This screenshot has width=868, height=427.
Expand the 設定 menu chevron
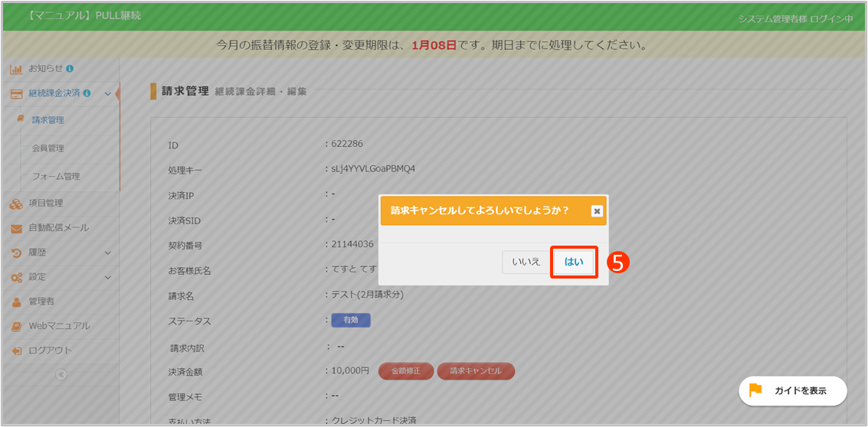[x=107, y=277]
